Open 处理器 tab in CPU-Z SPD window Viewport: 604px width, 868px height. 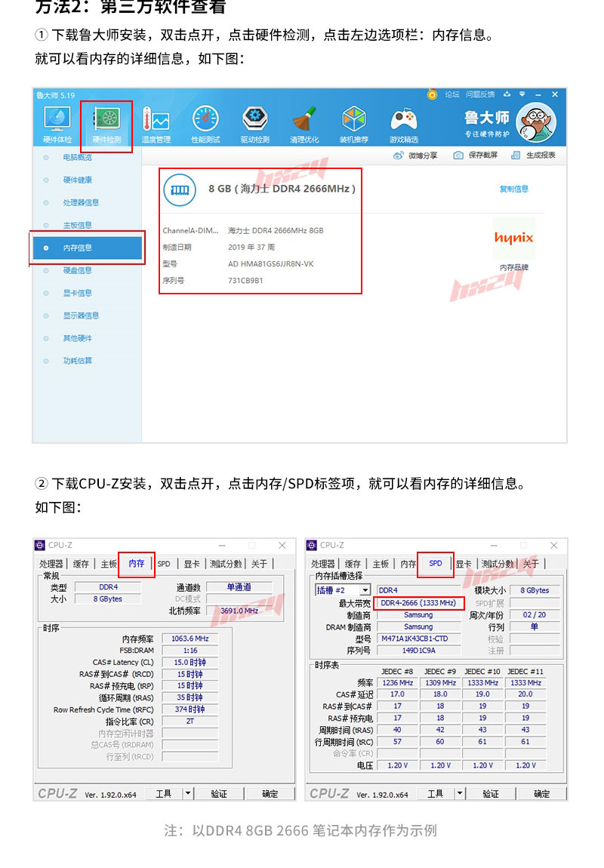(322, 564)
